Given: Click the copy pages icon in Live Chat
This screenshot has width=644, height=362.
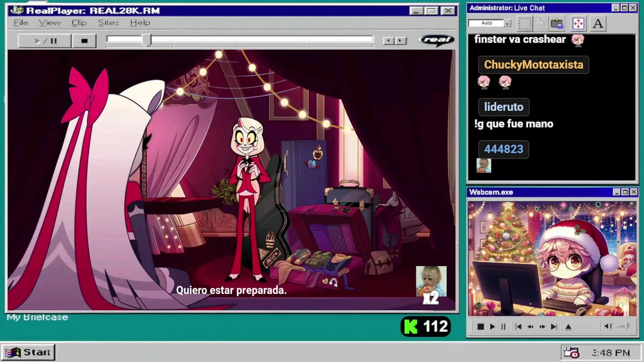Looking at the screenshot, I should click(x=541, y=23).
